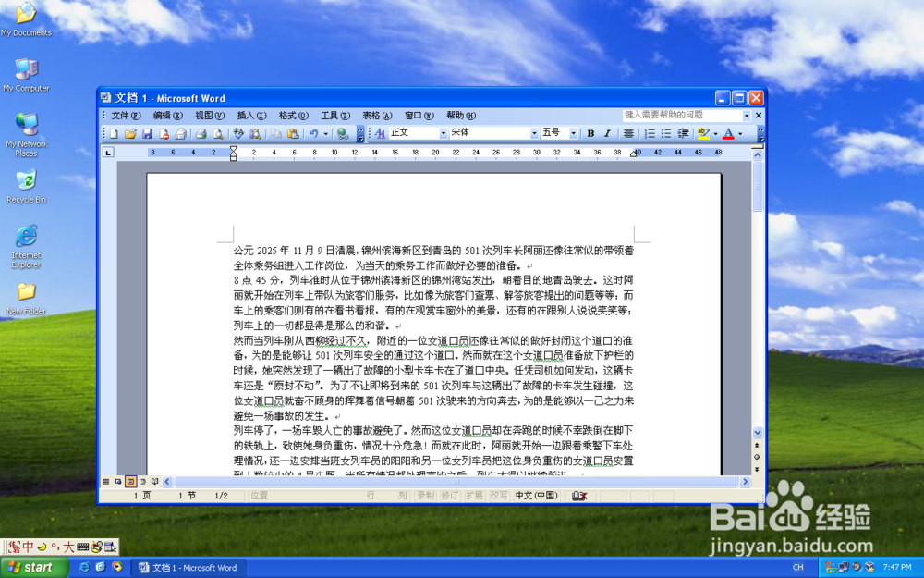The image size is (924, 578).
Task: Click the Increase Indent icon
Action: [x=683, y=134]
